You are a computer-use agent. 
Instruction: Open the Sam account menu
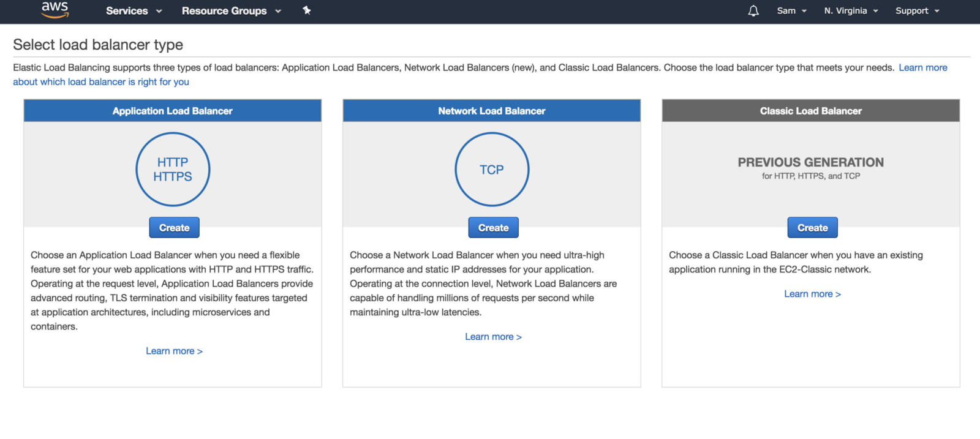click(791, 11)
